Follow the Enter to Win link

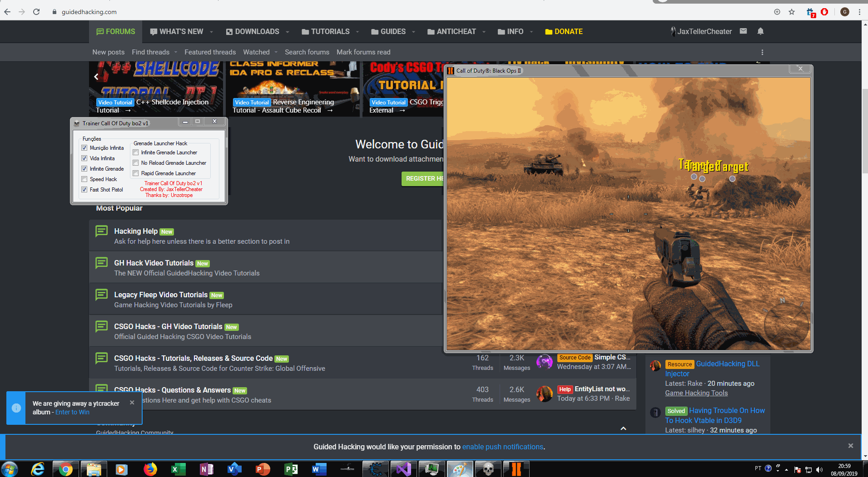72,412
